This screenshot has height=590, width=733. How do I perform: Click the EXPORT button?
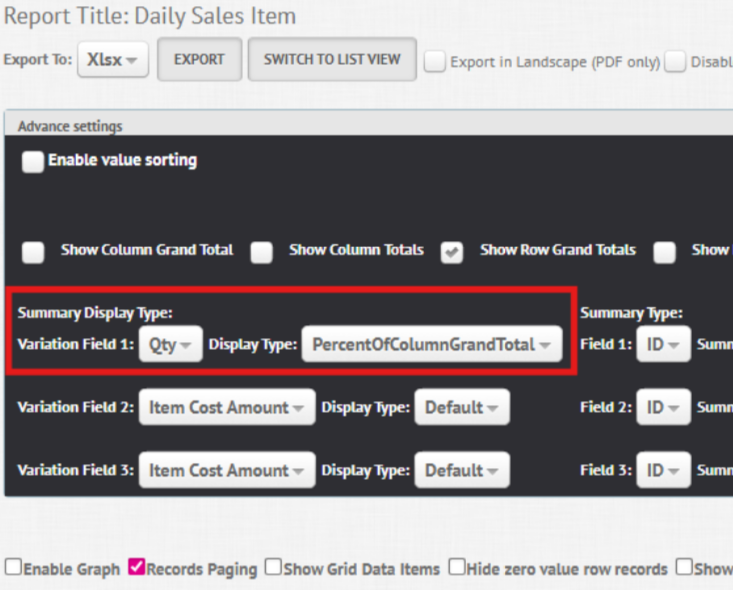click(199, 59)
